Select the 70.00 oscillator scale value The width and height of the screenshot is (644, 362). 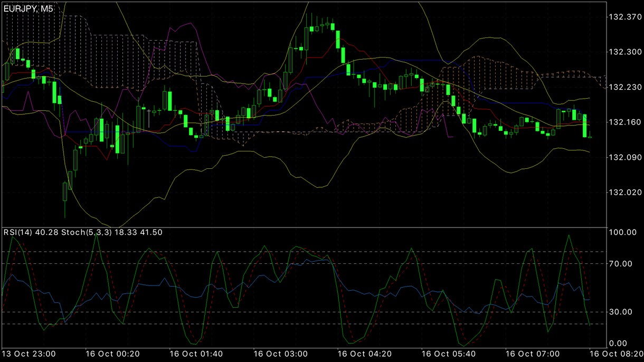(x=620, y=263)
